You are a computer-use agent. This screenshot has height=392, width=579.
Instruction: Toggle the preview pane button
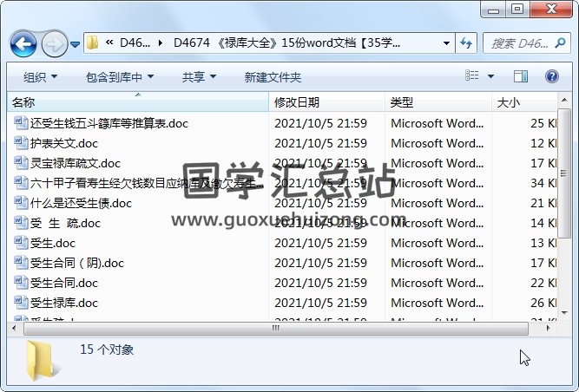[x=523, y=76]
